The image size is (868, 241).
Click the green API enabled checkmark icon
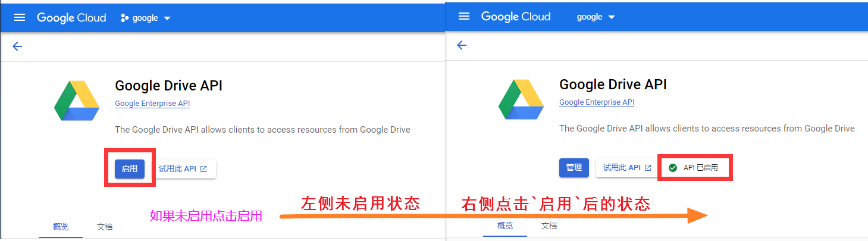pyautogui.click(x=673, y=168)
